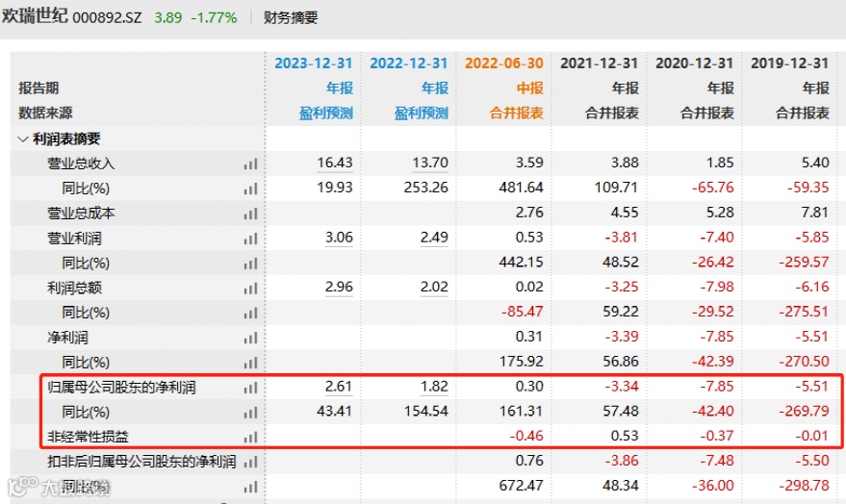846x504 pixels.
Task: Open chart icon for 同比(%) under 净利润
Action: [250, 363]
